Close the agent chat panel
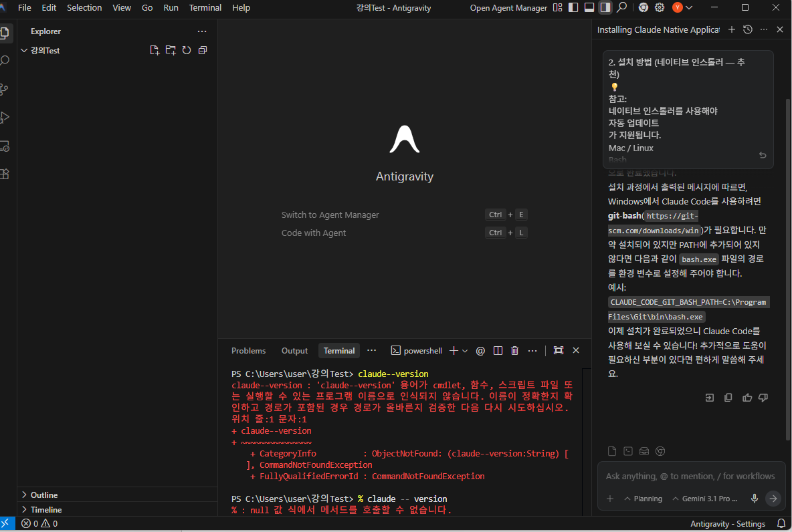This screenshot has height=532, width=792. pyautogui.click(x=780, y=30)
